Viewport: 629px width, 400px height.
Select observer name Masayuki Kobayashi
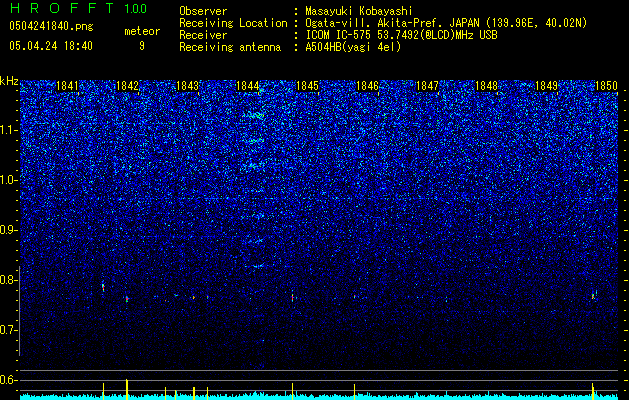359,11
